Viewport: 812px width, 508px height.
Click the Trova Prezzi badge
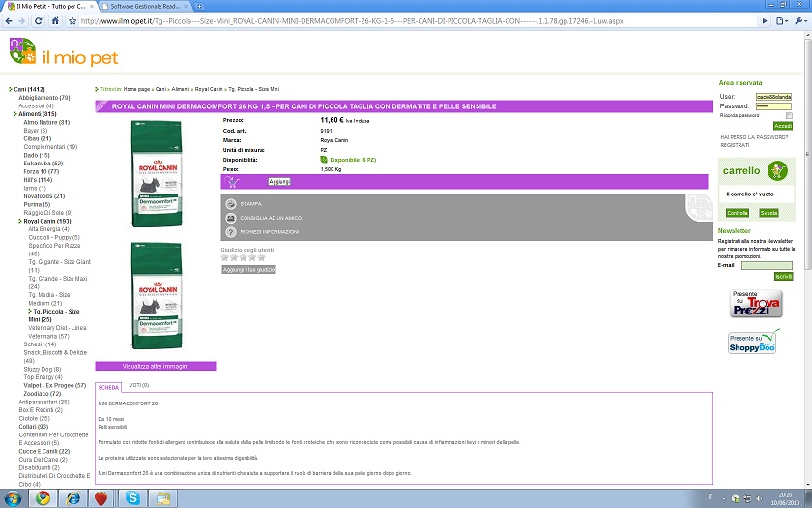(756, 304)
